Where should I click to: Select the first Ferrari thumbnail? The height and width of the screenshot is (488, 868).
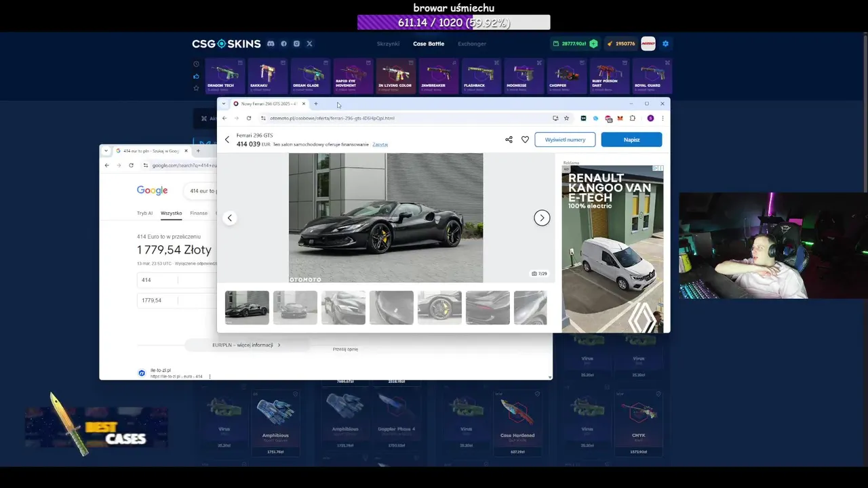[x=247, y=308]
